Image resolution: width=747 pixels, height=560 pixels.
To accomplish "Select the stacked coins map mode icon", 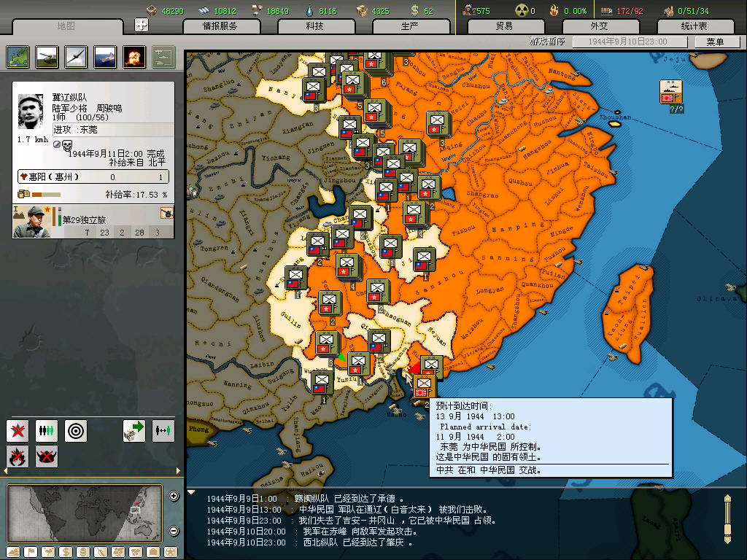I will [x=83, y=552].
